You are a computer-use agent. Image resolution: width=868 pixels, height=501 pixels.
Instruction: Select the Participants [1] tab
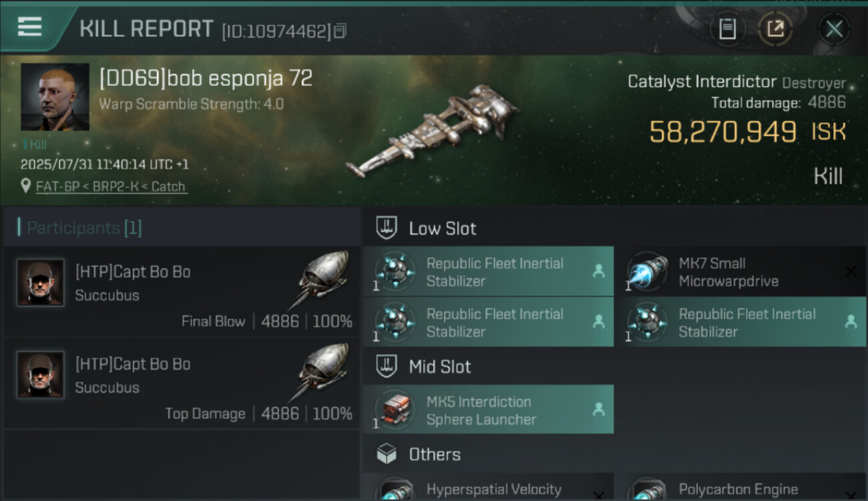[84, 228]
